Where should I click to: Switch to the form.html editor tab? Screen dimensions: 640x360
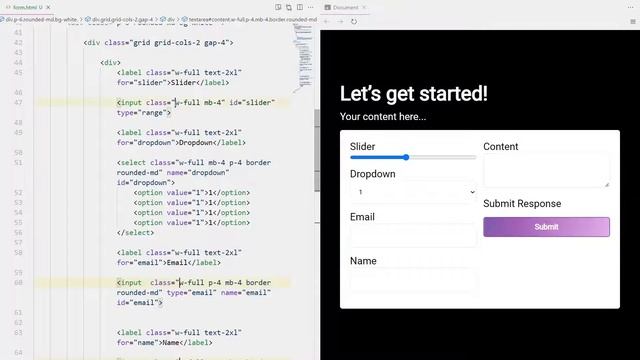pos(25,7)
